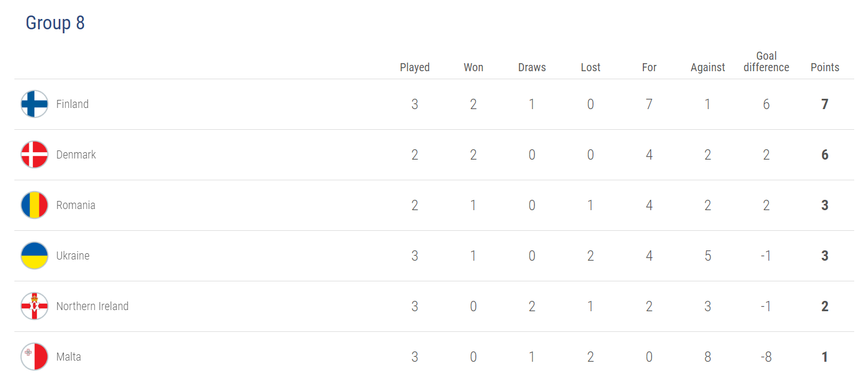Click the Points column header
This screenshot has height=383, width=868.
coord(825,67)
